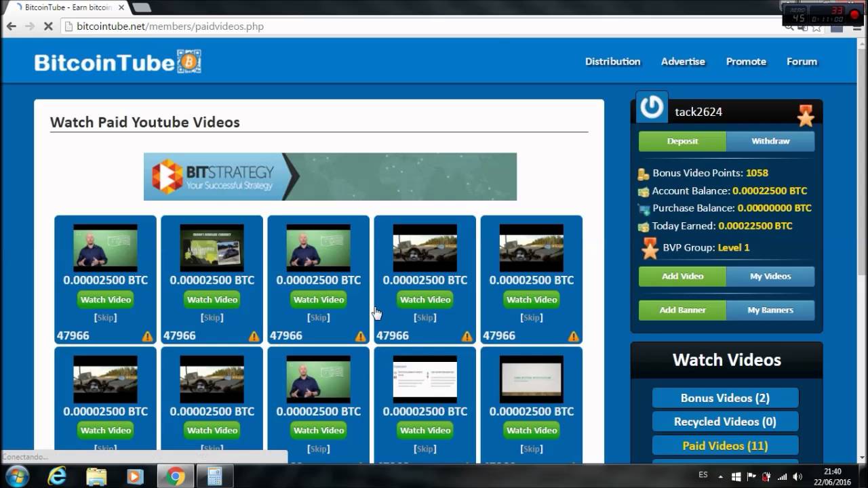Click the red power plug tray icon
868x488 pixels.
point(767,476)
